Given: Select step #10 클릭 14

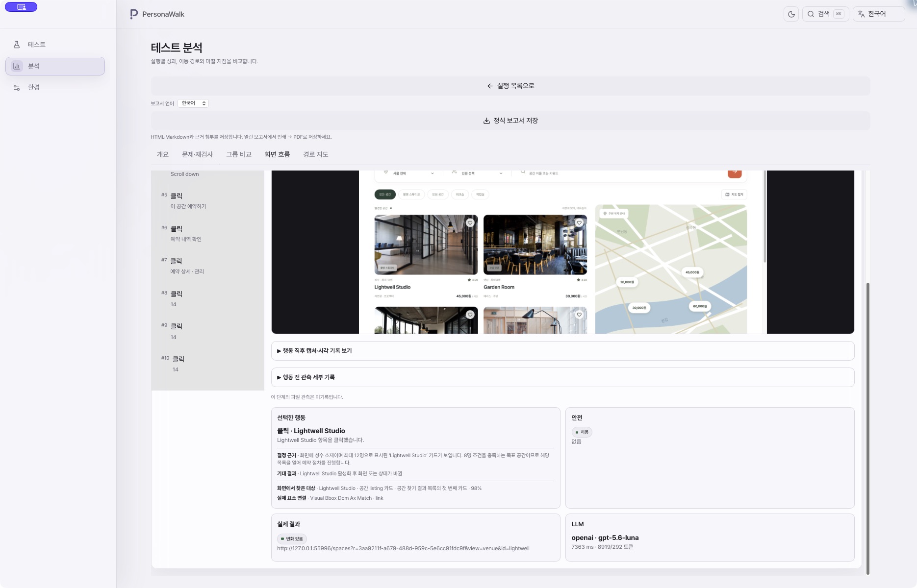Looking at the screenshot, I should [x=208, y=364].
